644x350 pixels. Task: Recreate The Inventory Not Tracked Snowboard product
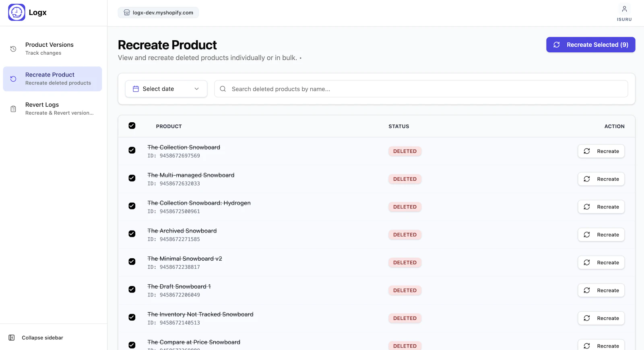[x=601, y=318]
